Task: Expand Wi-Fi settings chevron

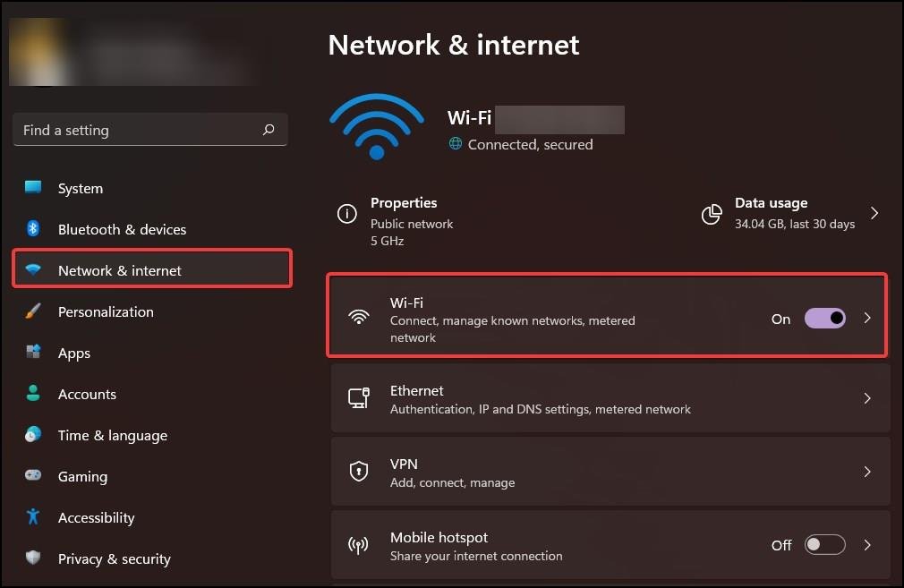Action: coord(867,319)
